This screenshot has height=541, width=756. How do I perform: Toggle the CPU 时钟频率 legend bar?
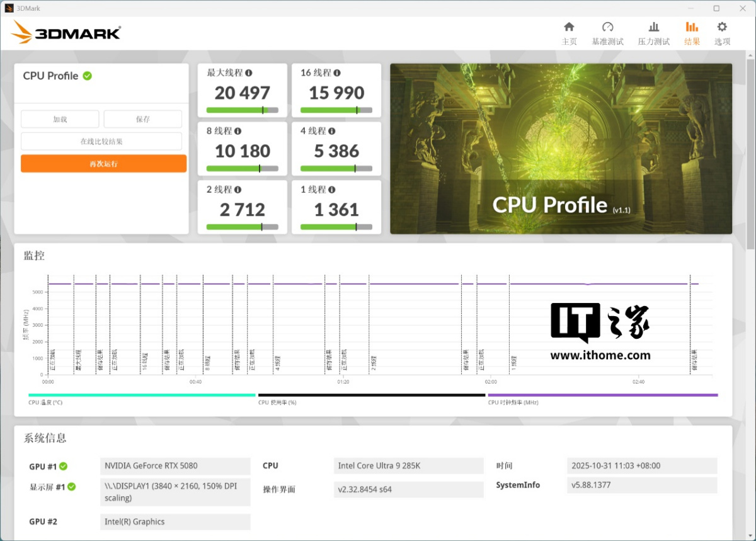coord(602,395)
